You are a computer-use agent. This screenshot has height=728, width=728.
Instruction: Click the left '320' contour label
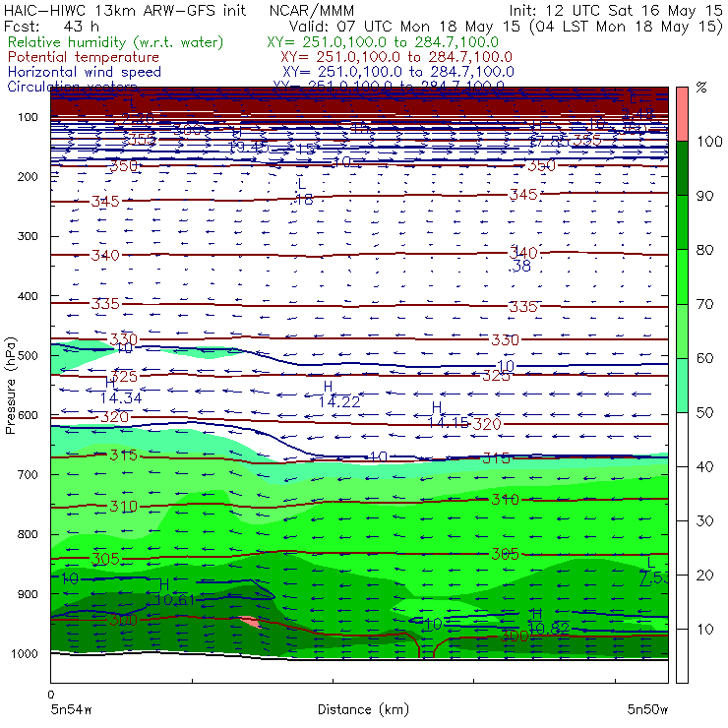[x=114, y=417]
